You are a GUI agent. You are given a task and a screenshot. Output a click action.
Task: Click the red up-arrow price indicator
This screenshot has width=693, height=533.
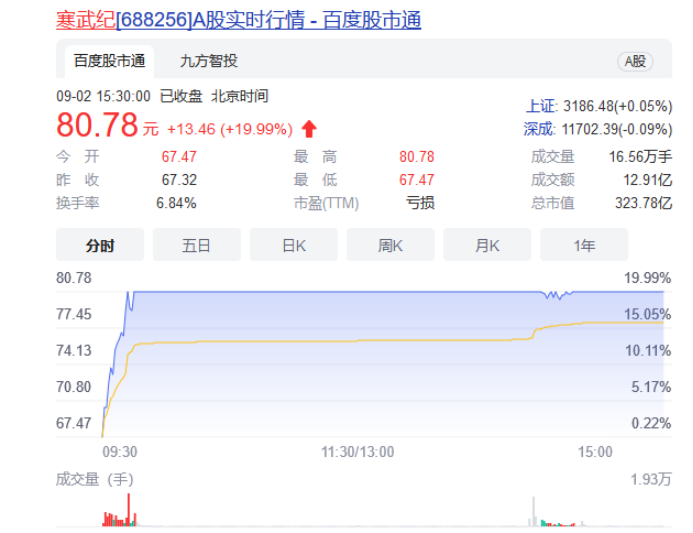309,129
